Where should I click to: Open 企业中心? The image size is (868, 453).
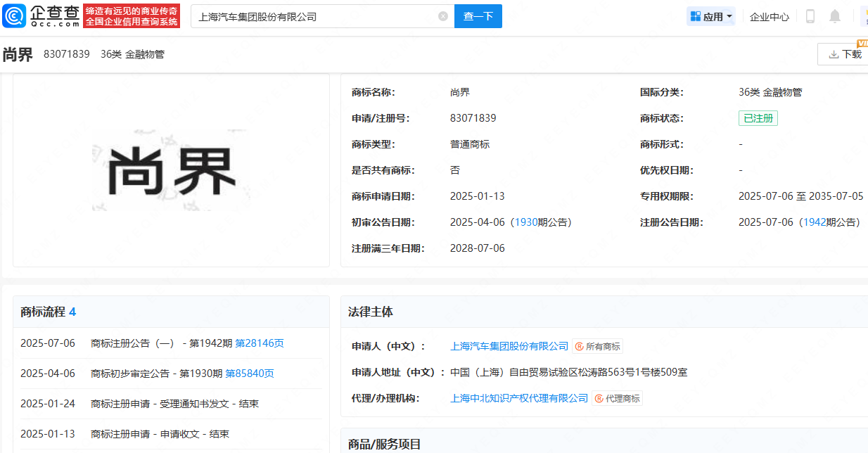coord(770,16)
